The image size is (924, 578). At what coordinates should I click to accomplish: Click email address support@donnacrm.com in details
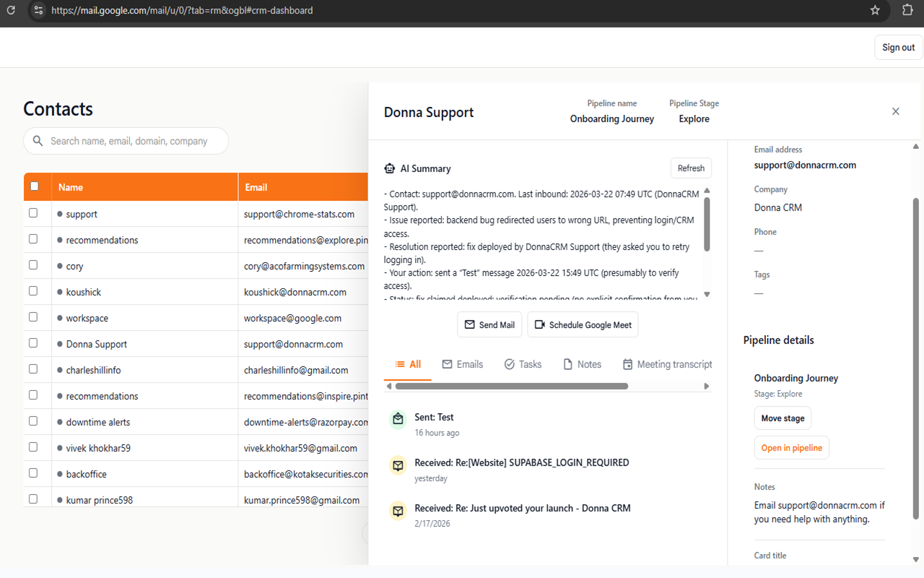tap(805, 165)
